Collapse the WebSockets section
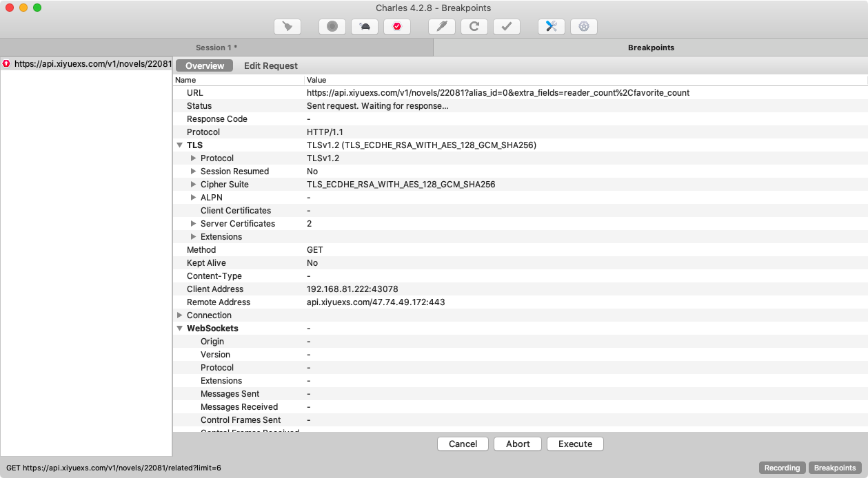 tap(180, 329)
